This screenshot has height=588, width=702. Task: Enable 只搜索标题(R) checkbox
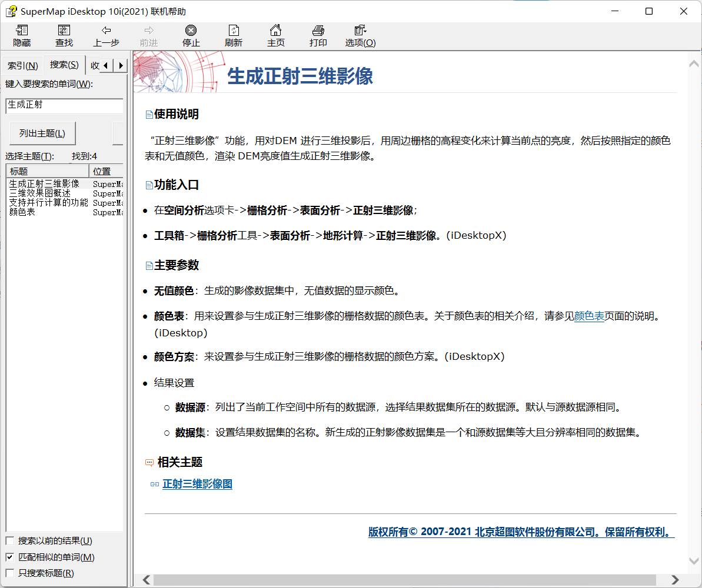coord(10,573)
